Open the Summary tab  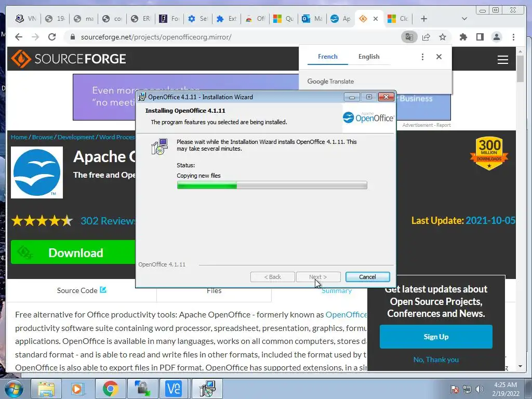click(x=337, y=291)
